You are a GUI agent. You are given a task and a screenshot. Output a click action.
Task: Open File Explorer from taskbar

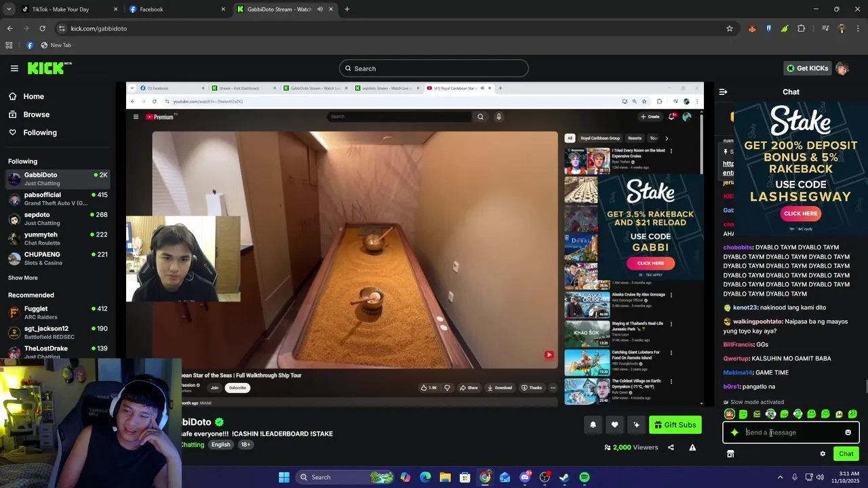click(x=445, y=477)
